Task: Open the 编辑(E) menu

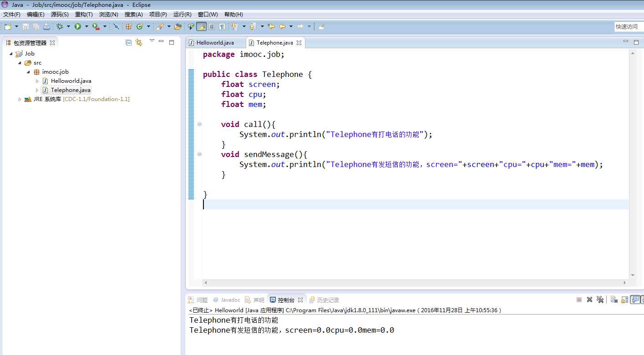Action: (x=35, y=15)
